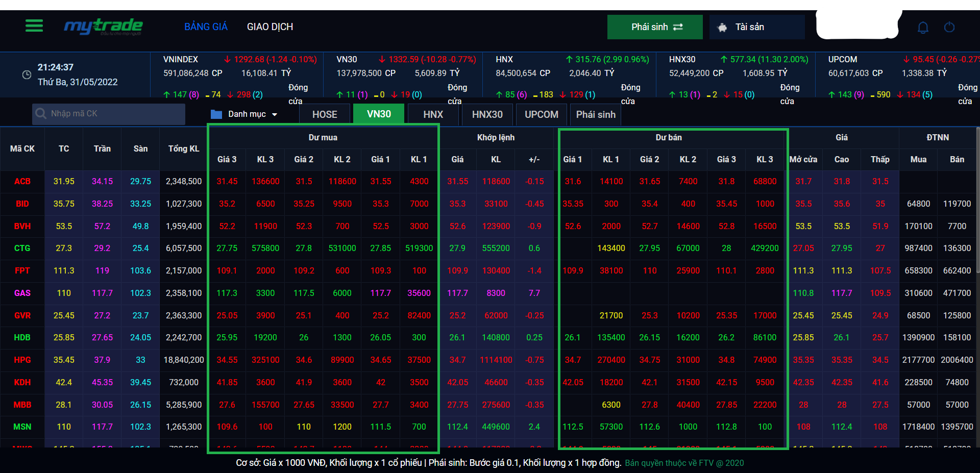Click the blue folder icon beside Danh mục
The width and height of the screenshot is (980, 473).
[216, 114]
